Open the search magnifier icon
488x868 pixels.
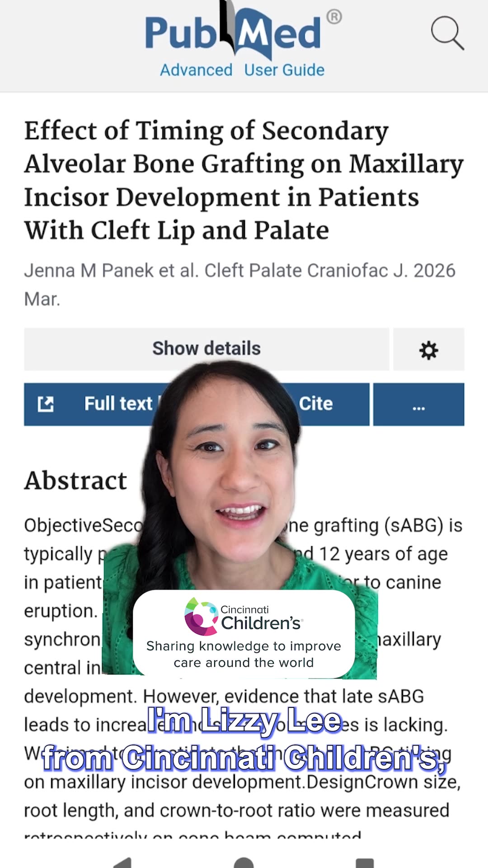point(447,33)
